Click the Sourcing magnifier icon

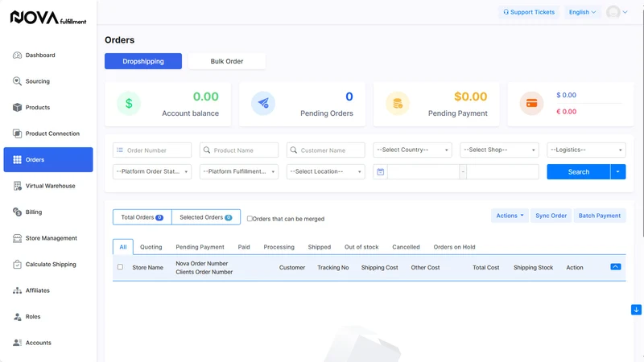point(17,81)
